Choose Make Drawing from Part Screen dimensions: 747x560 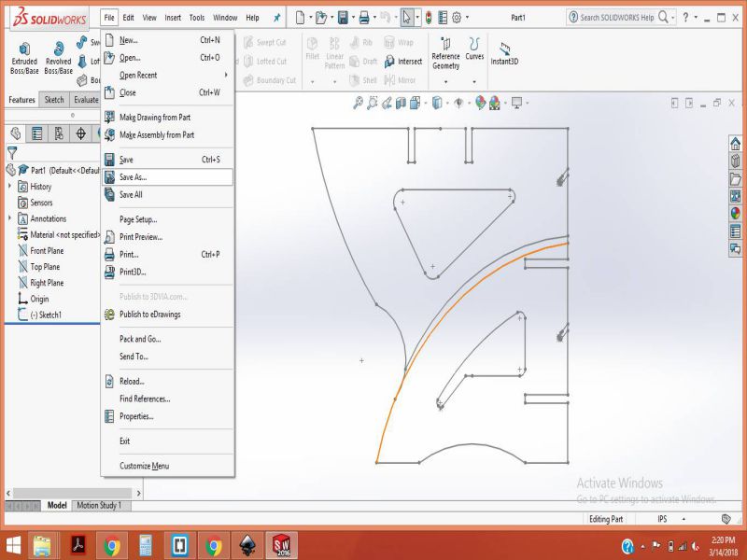(x=167, y=118)
